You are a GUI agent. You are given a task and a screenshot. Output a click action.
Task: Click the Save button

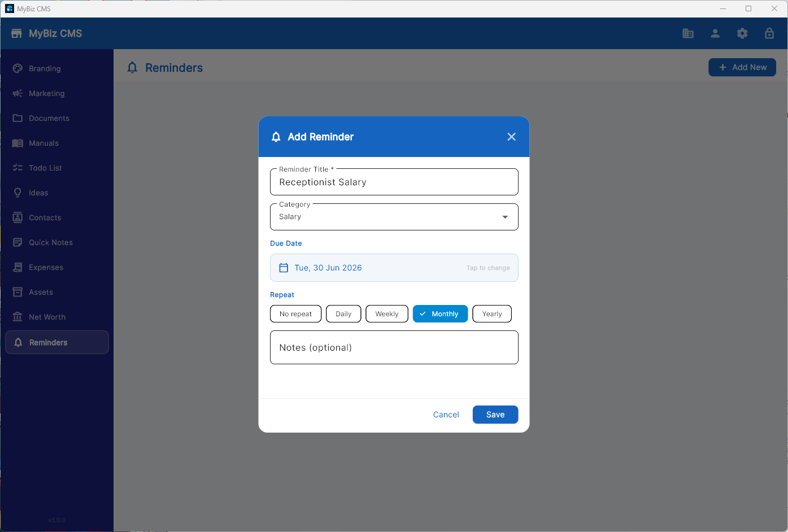click(495, 415)
